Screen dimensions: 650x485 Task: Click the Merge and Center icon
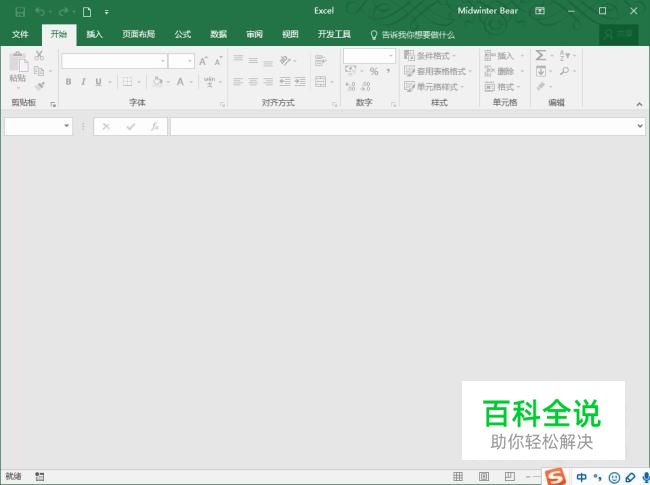tap(320, 81)
